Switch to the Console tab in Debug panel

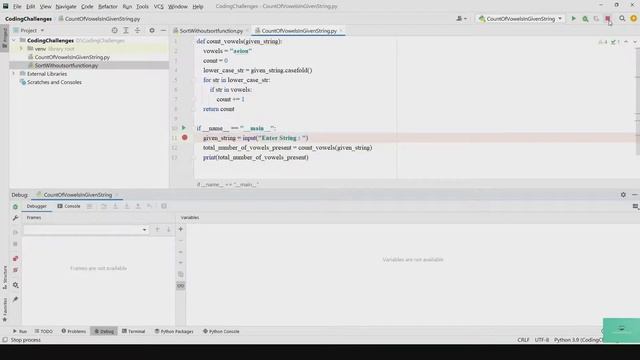(69, 207)
